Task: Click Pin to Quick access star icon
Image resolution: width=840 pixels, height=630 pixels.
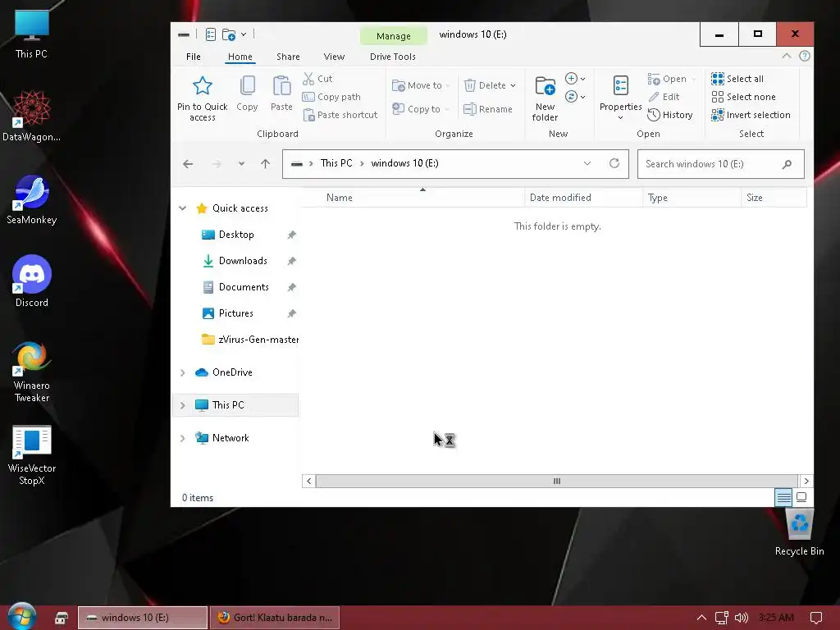Action: 202,85
